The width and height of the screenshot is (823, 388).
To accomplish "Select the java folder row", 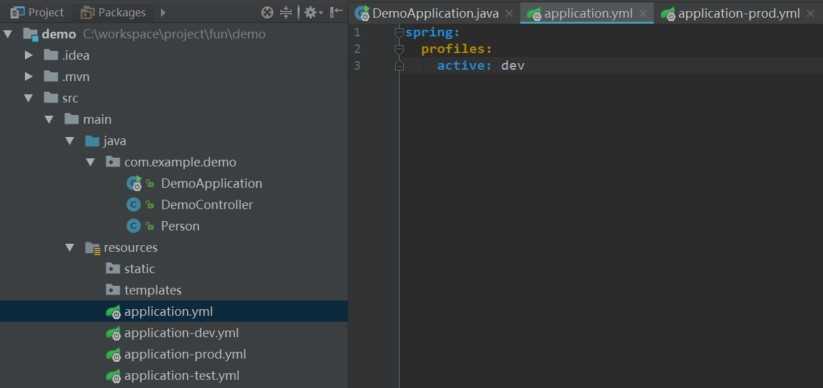I will pyautogui.click(x=174, y=141).
